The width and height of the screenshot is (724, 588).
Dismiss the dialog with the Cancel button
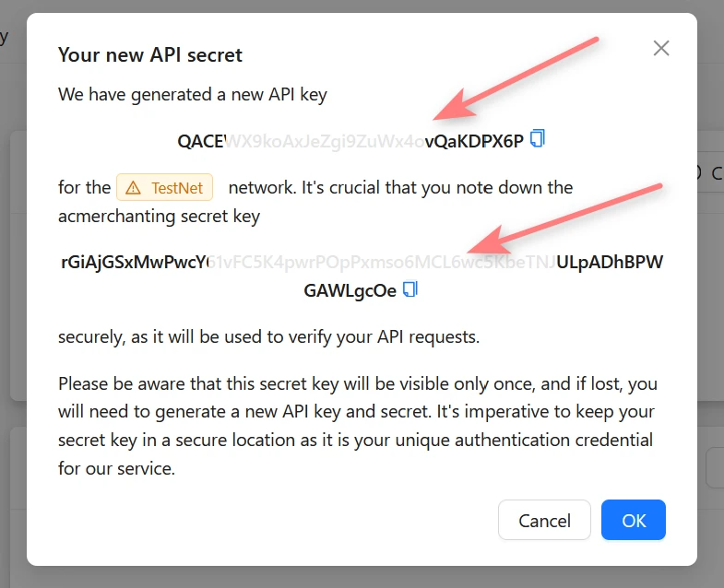(544, 520)
